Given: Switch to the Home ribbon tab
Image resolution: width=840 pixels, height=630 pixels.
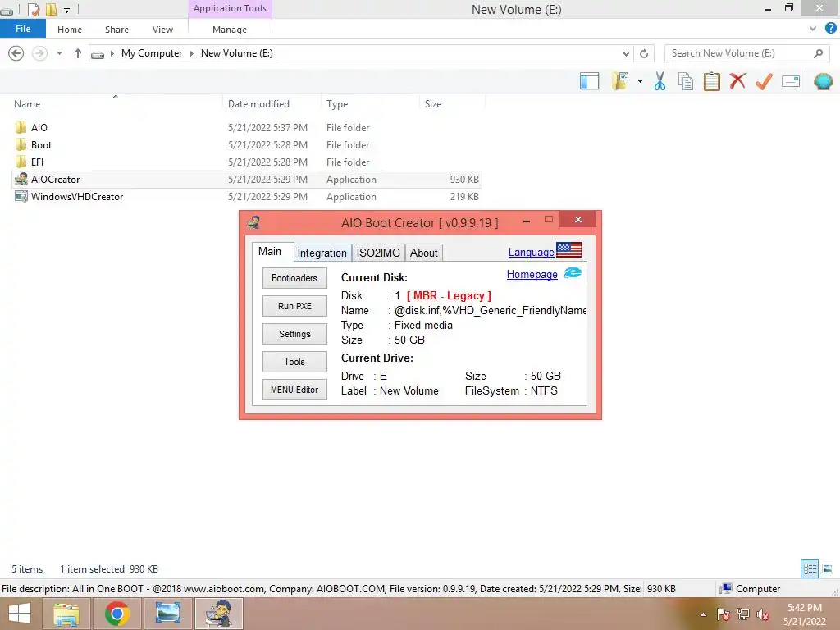Looking at the screenshot, I should (70, 30).
